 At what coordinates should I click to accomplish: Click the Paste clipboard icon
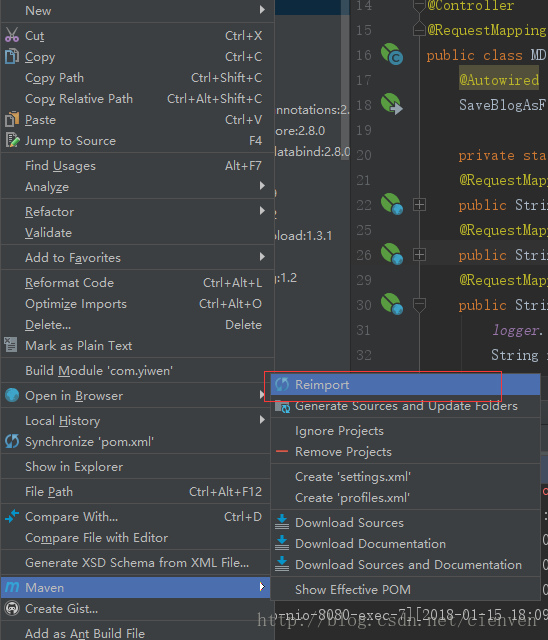(x=12, y=119)
